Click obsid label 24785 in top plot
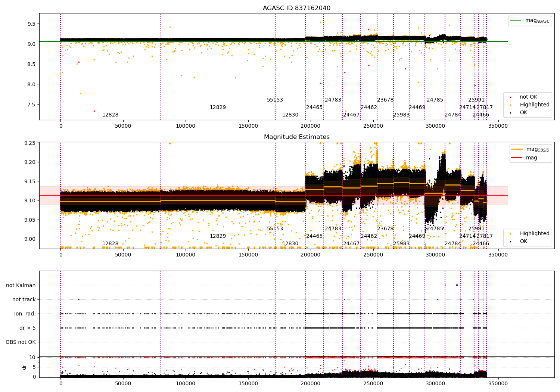The width and height of the screenshot is (560, 392). click(x=435, y=100)
